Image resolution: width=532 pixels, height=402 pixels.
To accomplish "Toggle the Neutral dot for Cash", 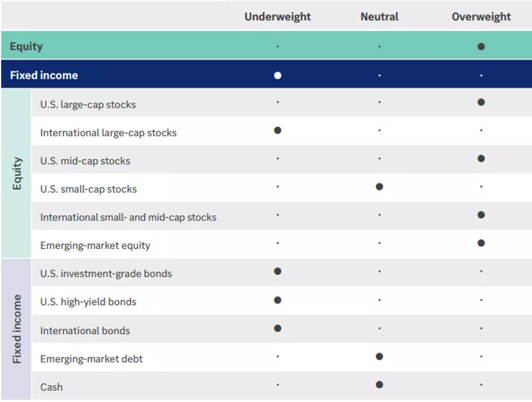I will (379, 383).
